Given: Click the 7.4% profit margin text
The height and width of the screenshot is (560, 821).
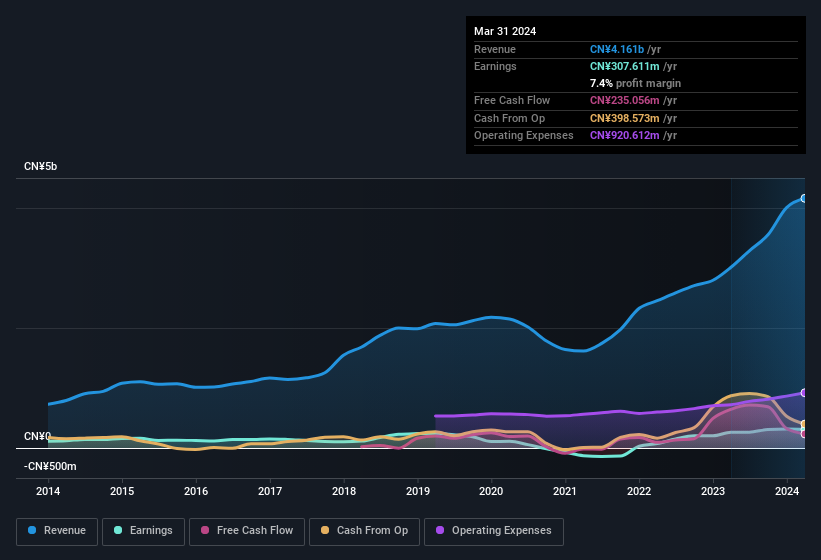Looking at the screenshot, I should (x=635, y=83).
